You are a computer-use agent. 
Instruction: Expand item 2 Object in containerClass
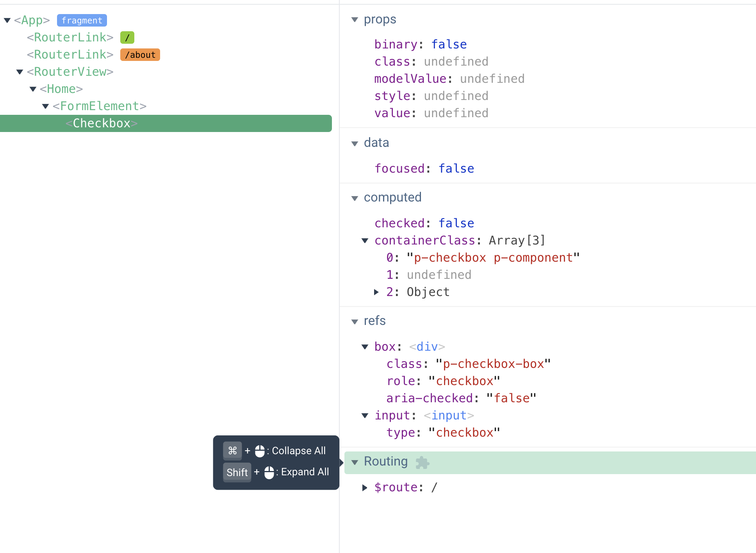click(376, 292)
